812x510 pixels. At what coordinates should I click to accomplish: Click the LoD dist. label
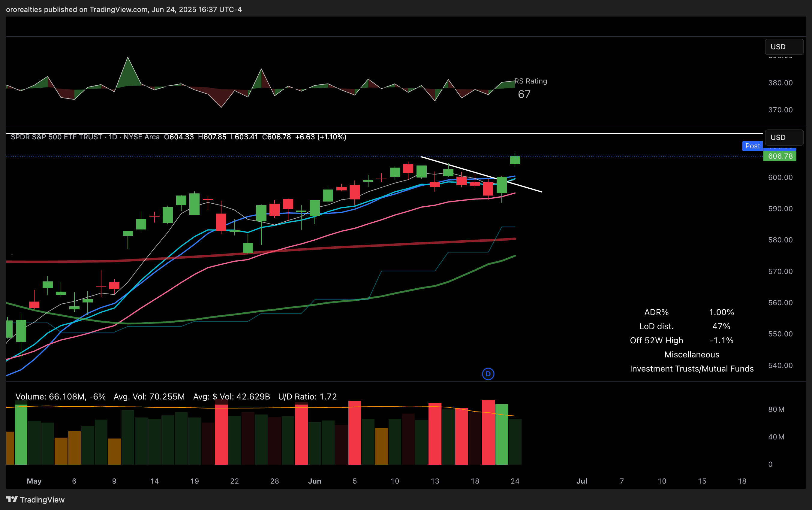click(656, 326)
